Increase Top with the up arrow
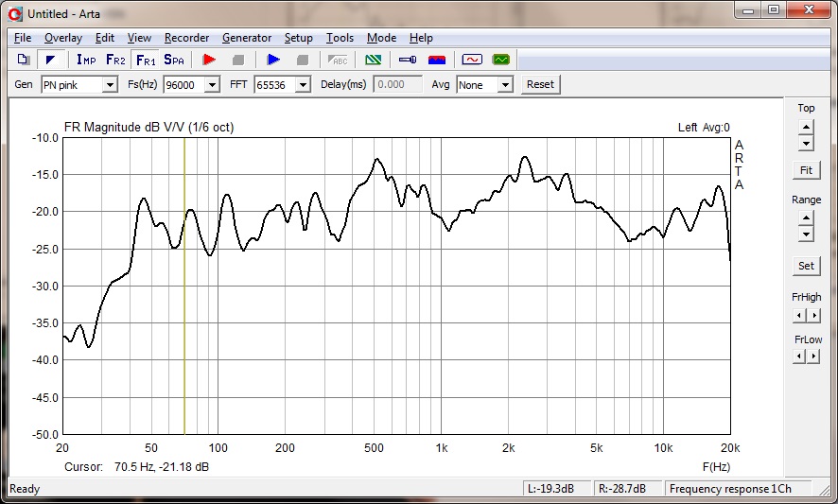838x504 pixels. point(806,128)
